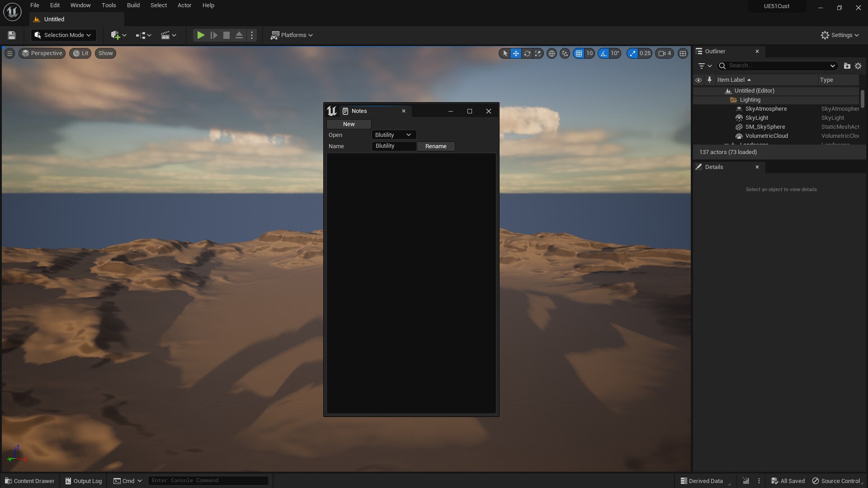868x488 pixels.
Task: Open the Selection Mode dropdown
Action: [x=63, y=35]
